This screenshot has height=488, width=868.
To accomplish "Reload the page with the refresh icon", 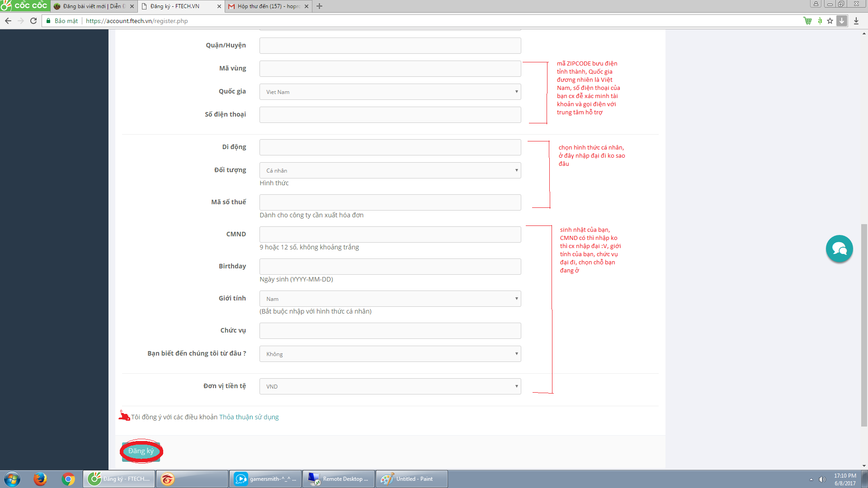I will [x=33, y=21].
